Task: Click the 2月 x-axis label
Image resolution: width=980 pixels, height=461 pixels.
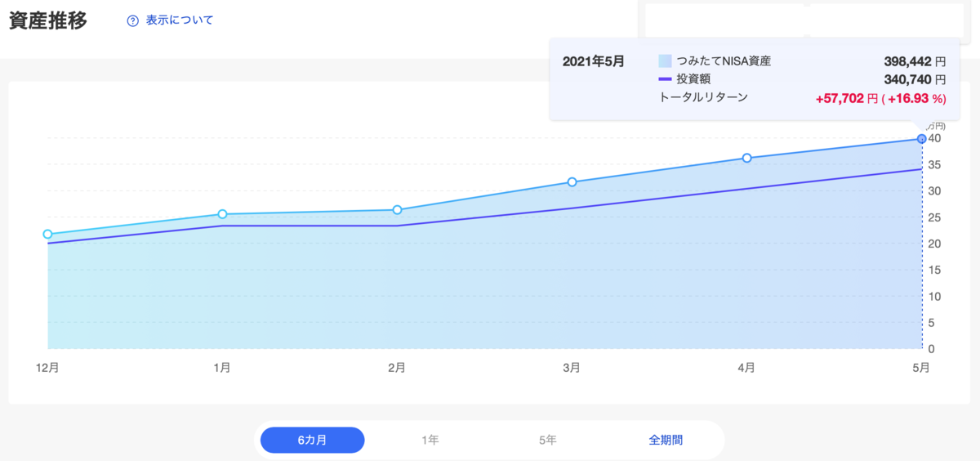Action: (x=396, y=368)
